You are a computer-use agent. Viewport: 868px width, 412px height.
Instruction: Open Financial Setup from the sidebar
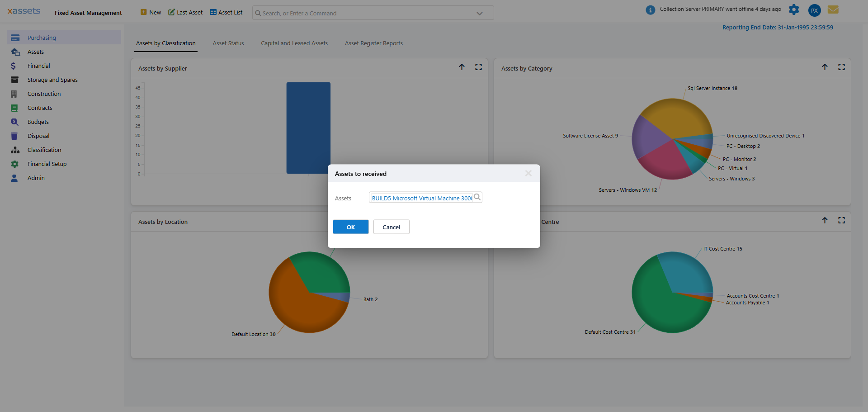click(47, 164)
